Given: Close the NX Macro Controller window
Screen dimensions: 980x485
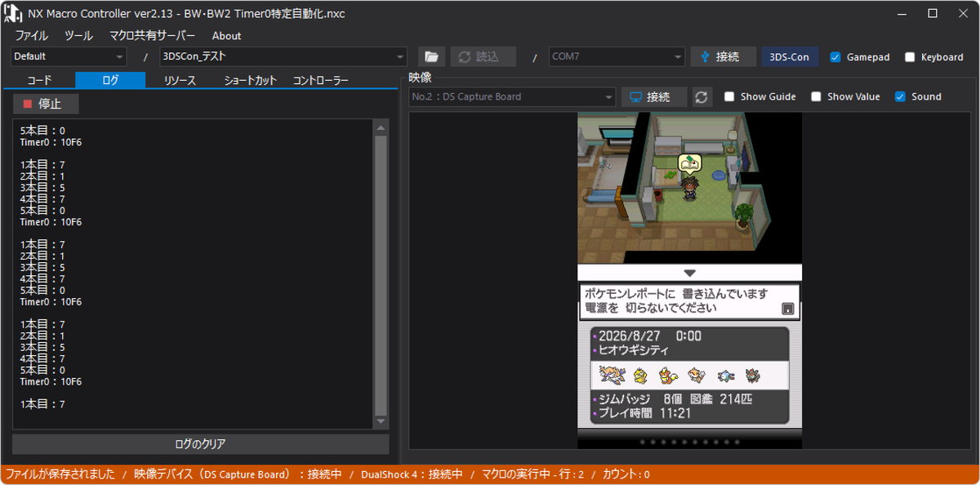Looking at the screenshot, I should (x=963, y=13).
